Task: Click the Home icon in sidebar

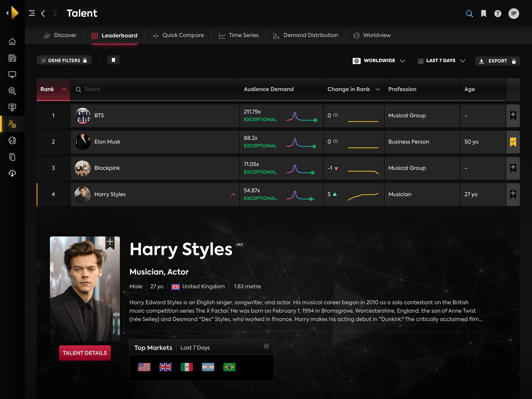Action: [12, 42]
